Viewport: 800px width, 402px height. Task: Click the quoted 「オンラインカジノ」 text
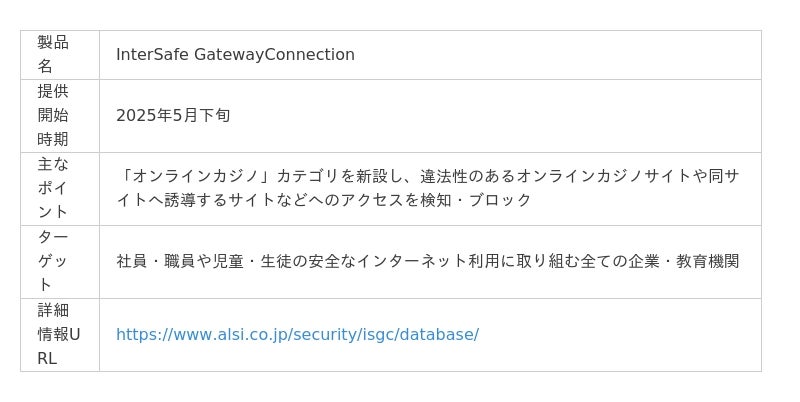[x=188, y=176]
